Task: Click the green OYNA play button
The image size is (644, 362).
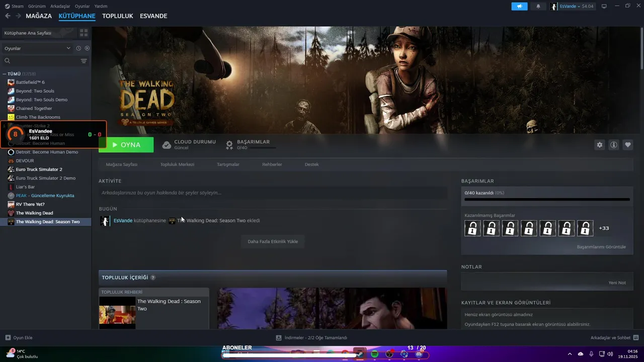Action: (x=126, y=145)
